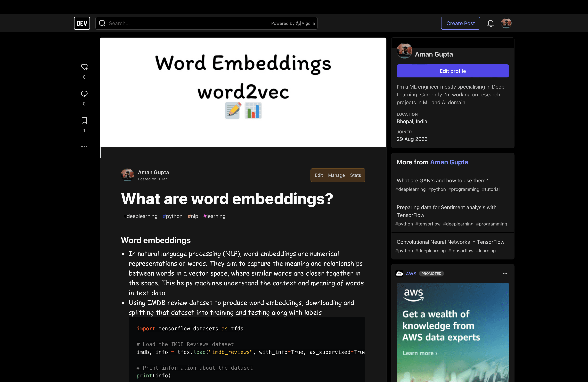This screenshot has height=382, width=588.
Task: Click 'Powered by' text in search bar
Action: pyautogui.click(x=283, y=23)
